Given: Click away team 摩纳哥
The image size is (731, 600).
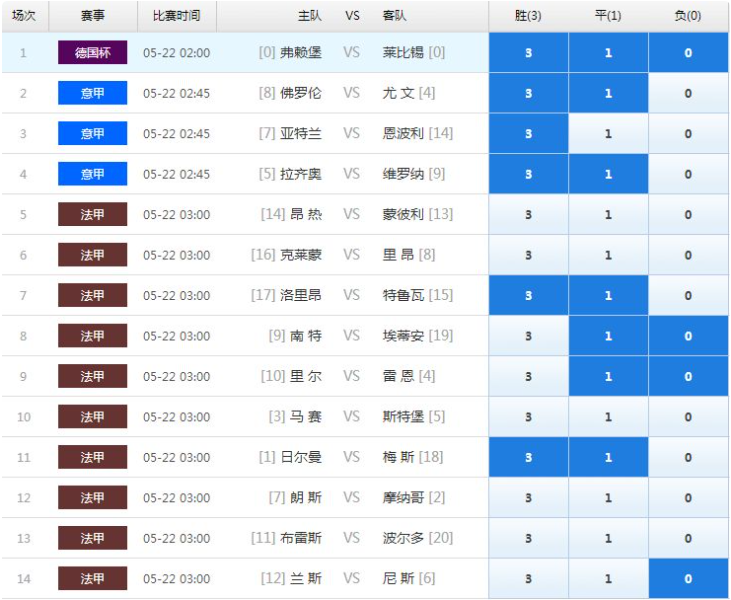Looking at the screenshot, I should click(x=403, y=498).
